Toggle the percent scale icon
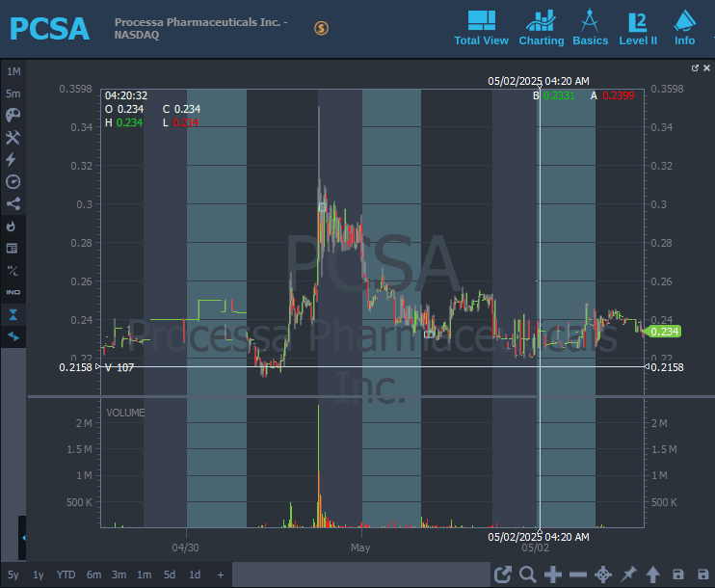This screenshot has width=715, height=588. [13, 271]
